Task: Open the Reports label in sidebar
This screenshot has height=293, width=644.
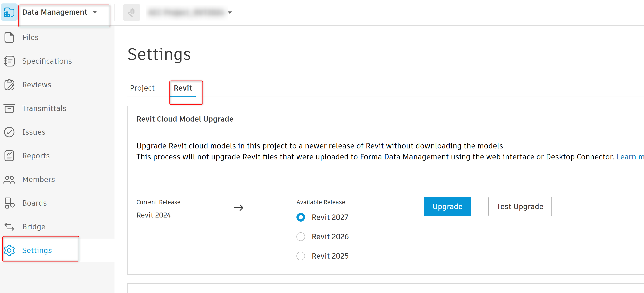Action: (36, 156)
